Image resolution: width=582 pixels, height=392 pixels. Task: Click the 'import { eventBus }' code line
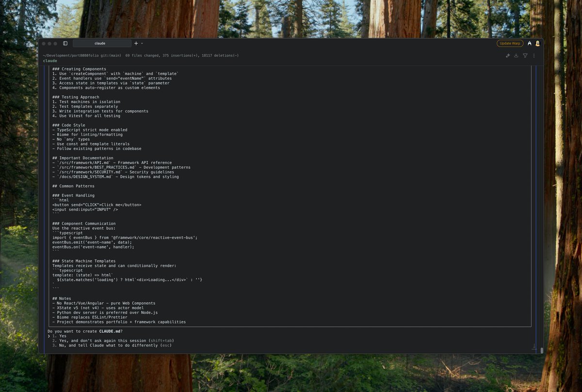click(125, 238)
